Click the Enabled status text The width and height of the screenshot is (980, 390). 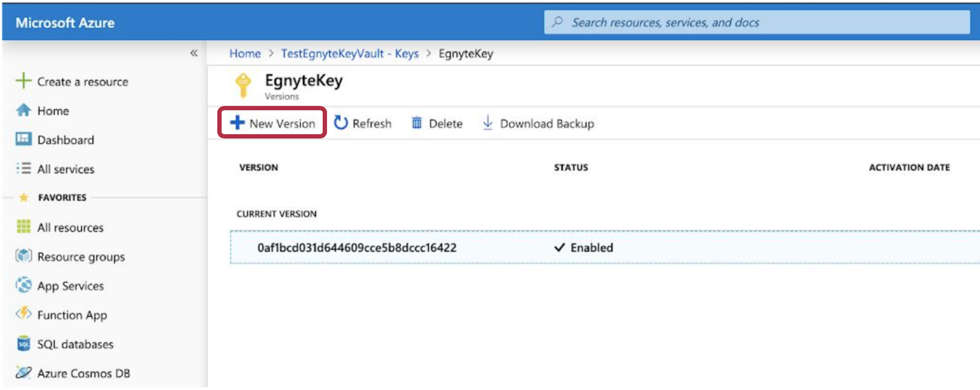[x=592, y=248]
